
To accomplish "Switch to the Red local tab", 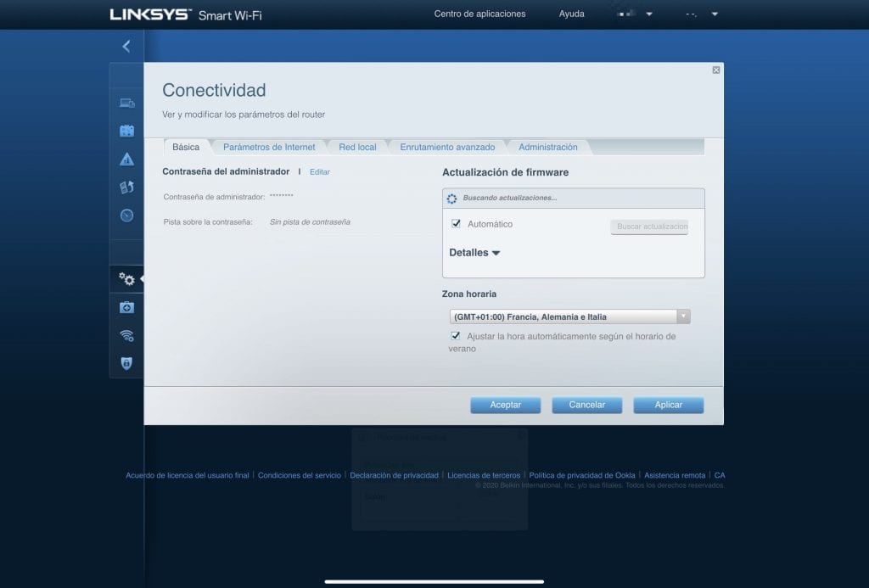I will tap(357, 148).
